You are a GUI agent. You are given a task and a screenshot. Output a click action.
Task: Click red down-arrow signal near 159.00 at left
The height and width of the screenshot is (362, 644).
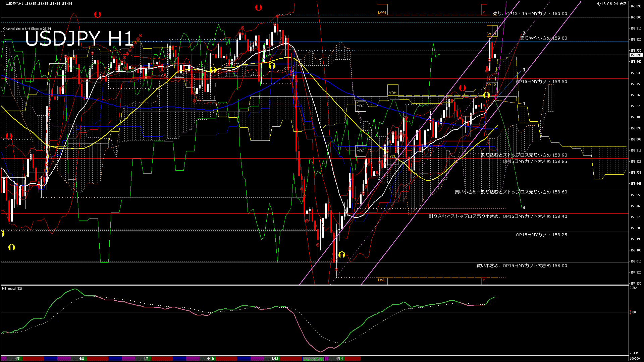(x=9, y=136)
